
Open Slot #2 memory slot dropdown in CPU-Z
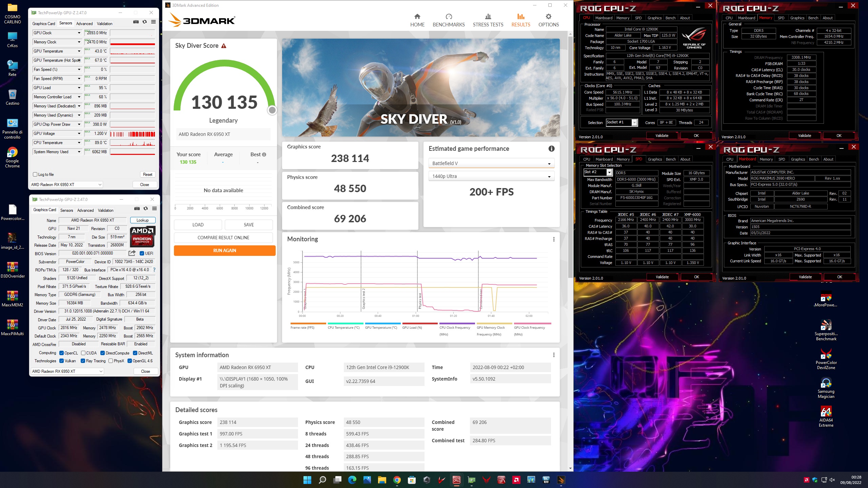click(x=598, y=172)
